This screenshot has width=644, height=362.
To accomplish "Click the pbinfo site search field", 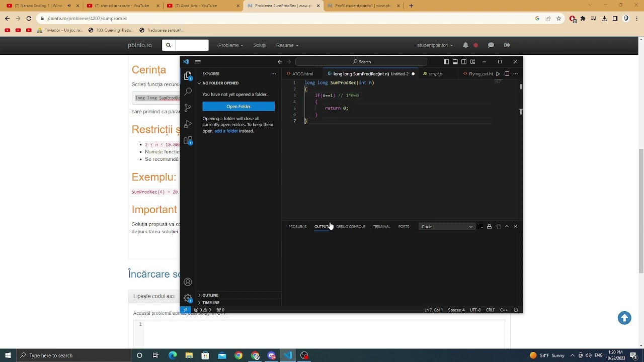I will tap(192, 45).
